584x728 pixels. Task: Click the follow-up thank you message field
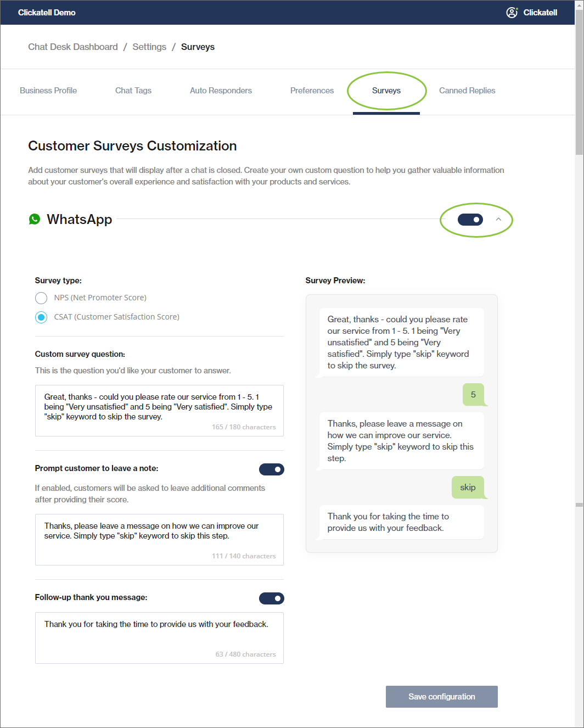click(159, 637)
